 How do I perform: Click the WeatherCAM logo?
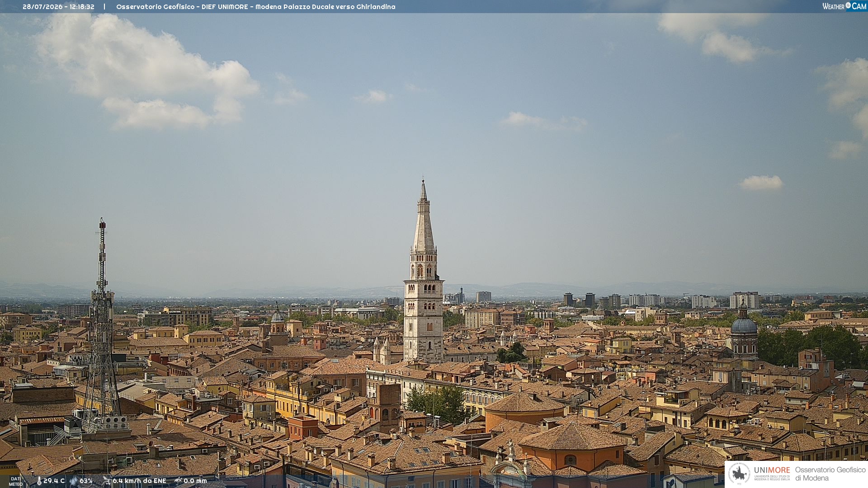(844, 6)
